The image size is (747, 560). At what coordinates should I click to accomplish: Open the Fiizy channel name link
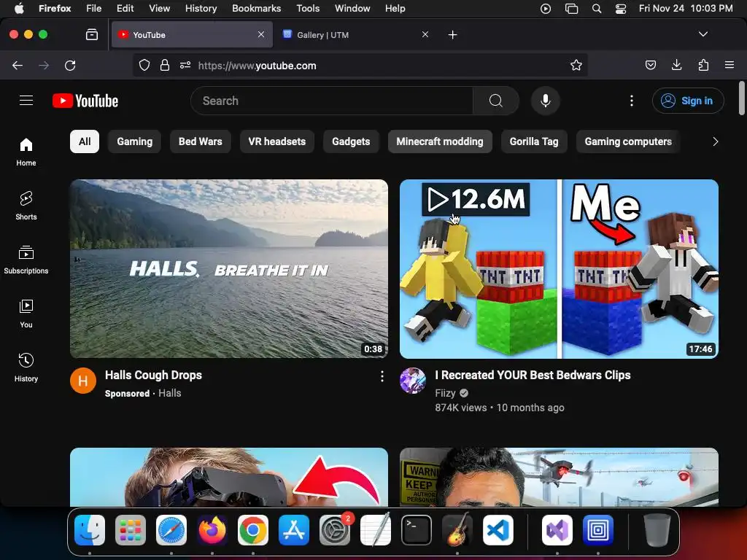coord(446,393)
